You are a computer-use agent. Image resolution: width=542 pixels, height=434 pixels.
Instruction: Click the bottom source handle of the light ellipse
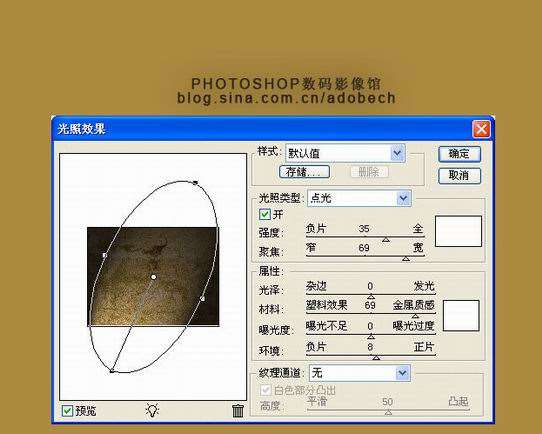(112, 371)
